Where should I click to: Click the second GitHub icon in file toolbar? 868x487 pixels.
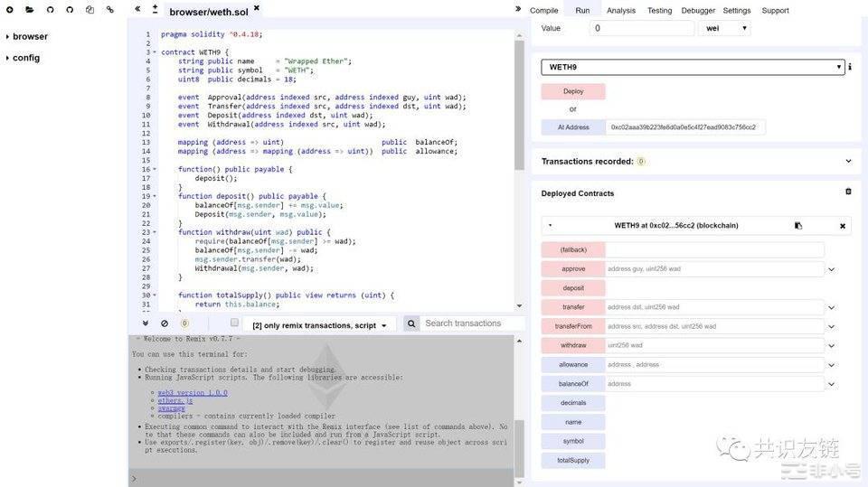pos(70,9)
